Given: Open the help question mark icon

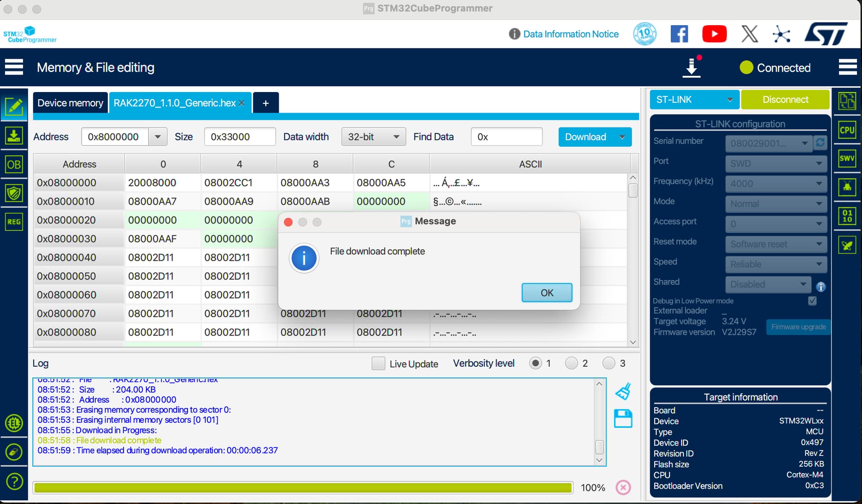Looking at the screenshot, I should (14, 482).
